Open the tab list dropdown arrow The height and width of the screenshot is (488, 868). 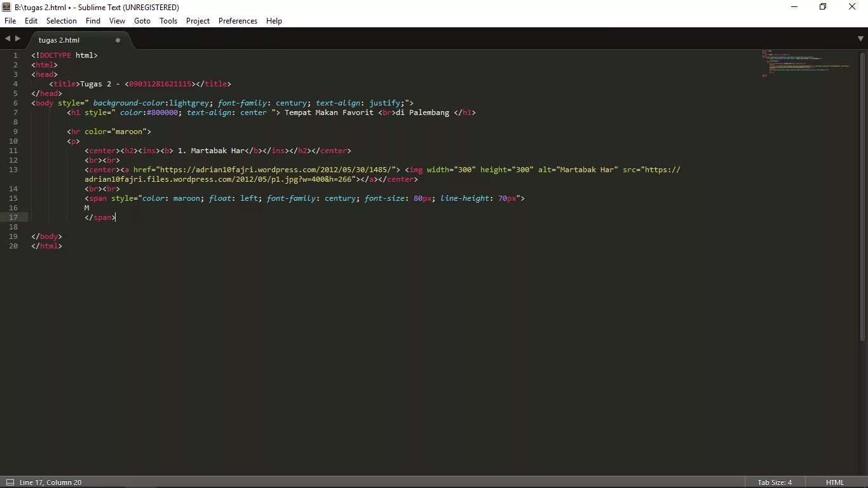point(860,39)
